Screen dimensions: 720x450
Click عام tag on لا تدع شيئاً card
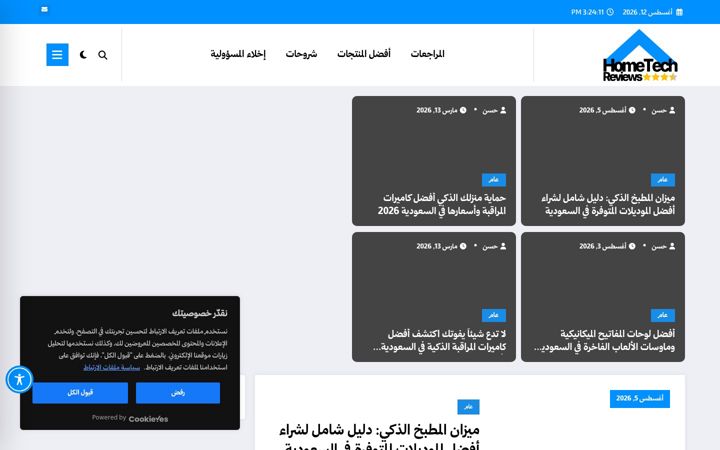tap(494, 315)
